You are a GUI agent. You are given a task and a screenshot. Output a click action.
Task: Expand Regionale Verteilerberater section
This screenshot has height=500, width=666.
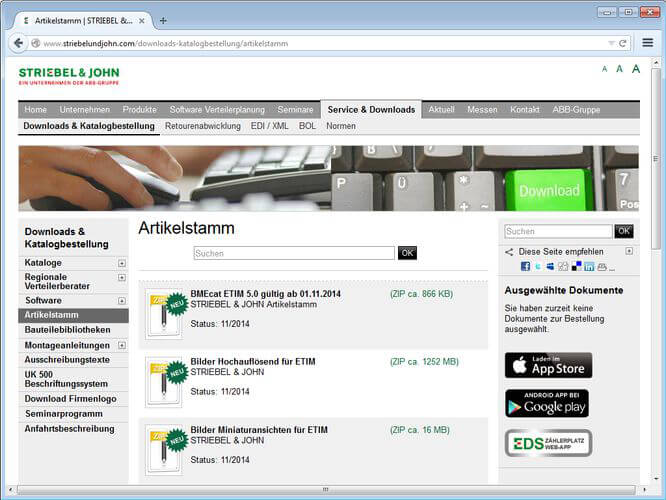(x=122, y=278)
